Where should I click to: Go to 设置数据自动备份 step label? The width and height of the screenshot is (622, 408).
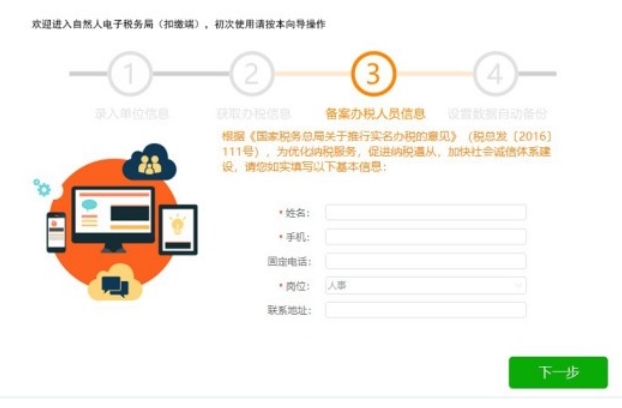coord(497,114)
